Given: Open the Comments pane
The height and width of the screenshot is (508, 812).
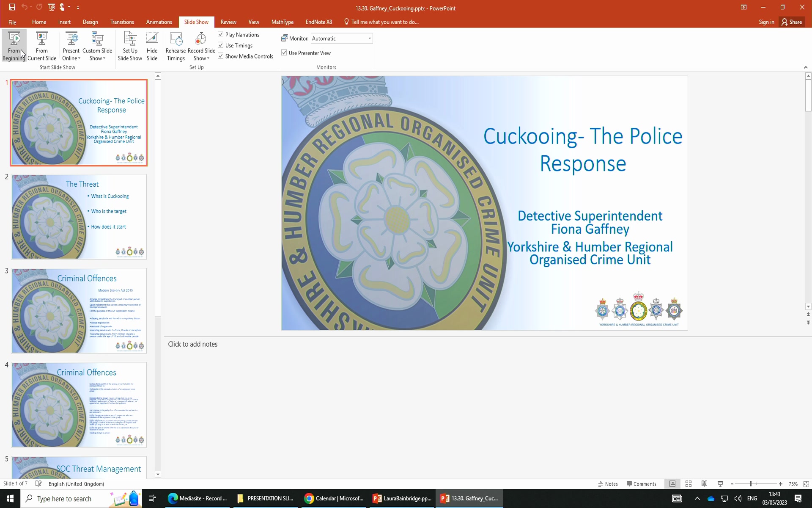Looking at the screenshot, I should pos(642,483).
